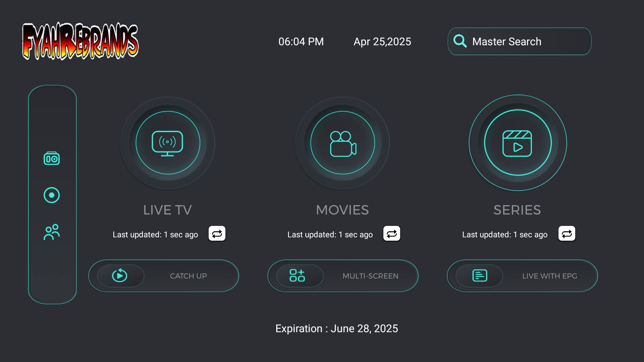Click the FyahRebrands logo

coord(80,42)
